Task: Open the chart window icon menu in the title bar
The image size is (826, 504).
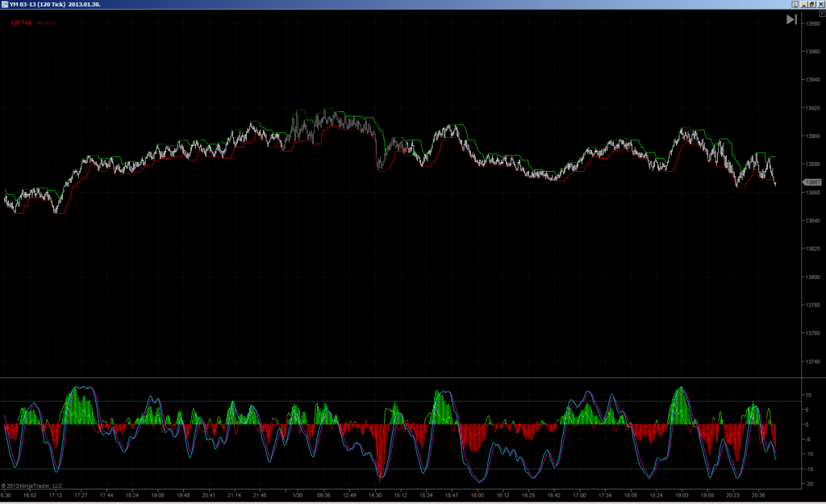Action: (5, 4)
